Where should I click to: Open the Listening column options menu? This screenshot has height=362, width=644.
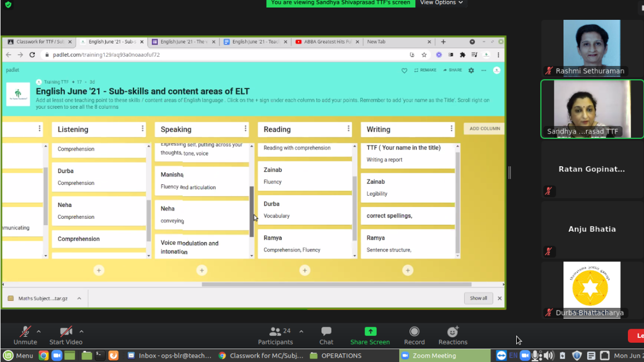(x=143, y=129)
